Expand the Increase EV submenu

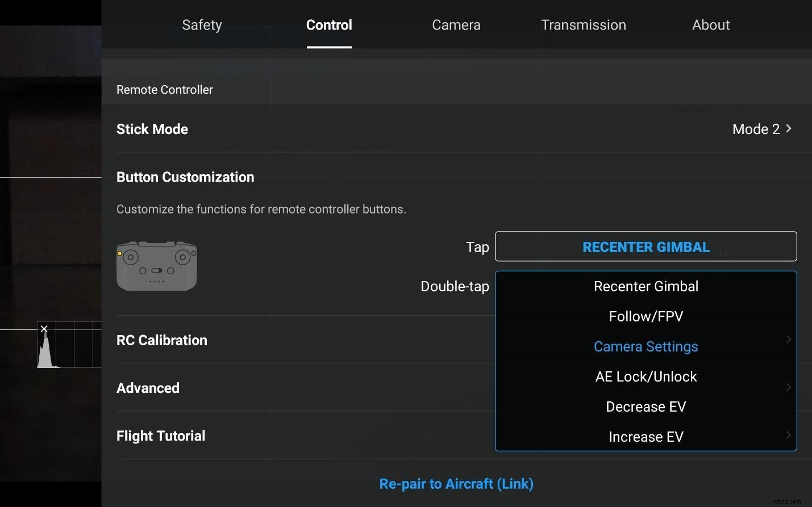[x=646, y=436]
